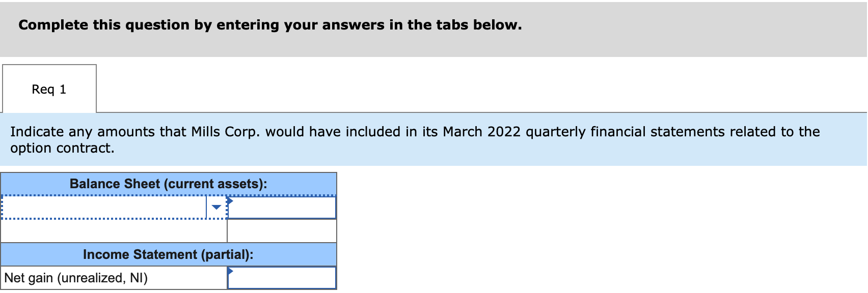Click the triangle indicator on the dropdown
The image size is (868, 293).
(216, 207)
